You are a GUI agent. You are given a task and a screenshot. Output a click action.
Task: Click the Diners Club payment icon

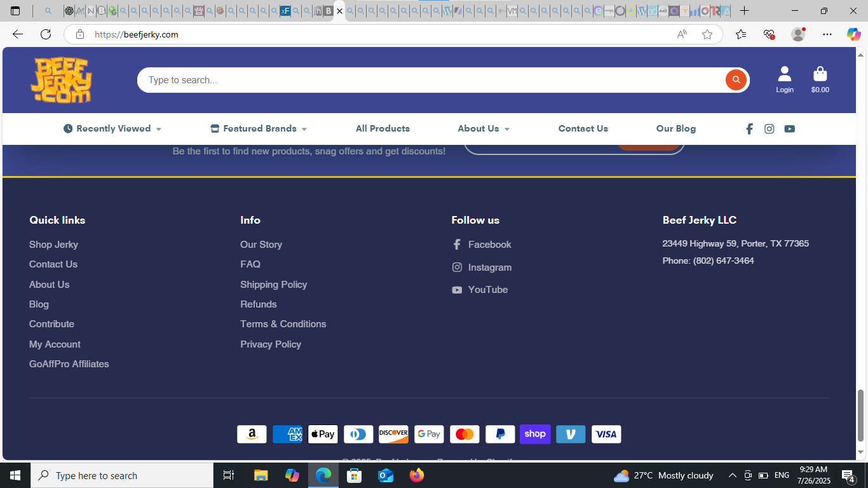click(358, 434)
